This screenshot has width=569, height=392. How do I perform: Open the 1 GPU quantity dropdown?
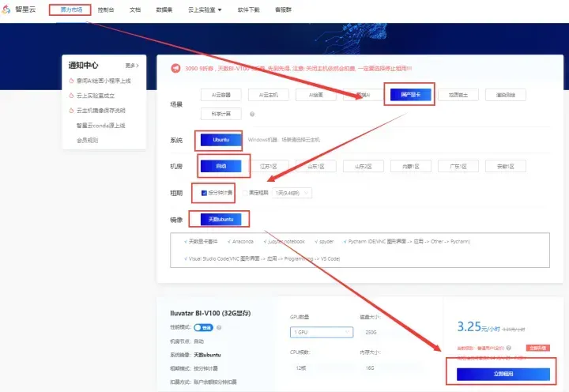tap(322, 332)
